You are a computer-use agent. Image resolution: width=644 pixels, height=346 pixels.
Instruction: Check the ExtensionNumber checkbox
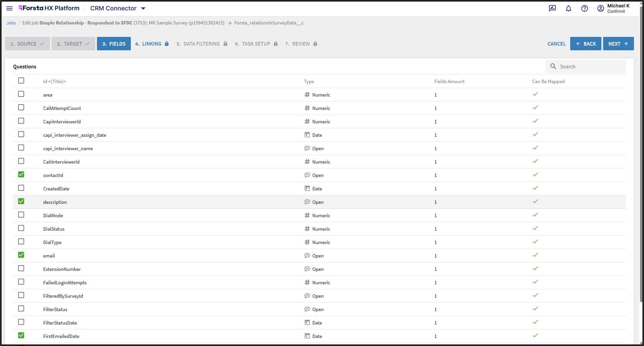(21, 268)
